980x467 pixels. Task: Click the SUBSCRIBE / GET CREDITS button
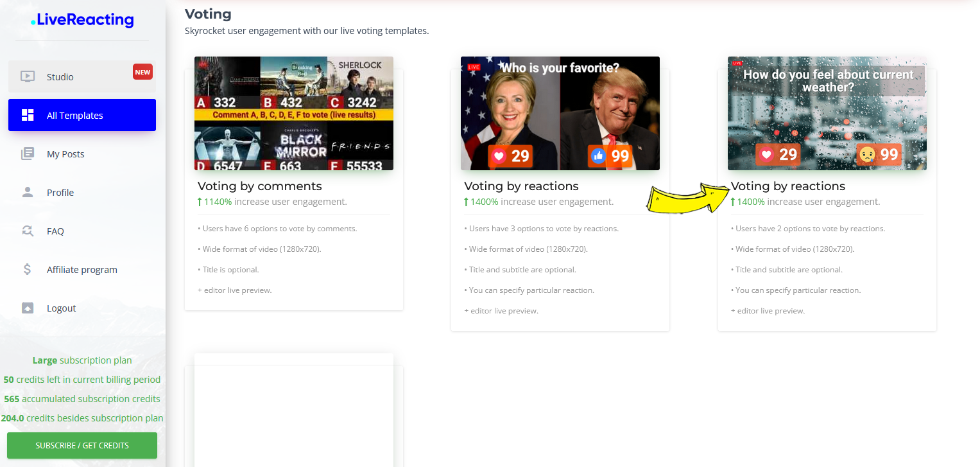82,445
